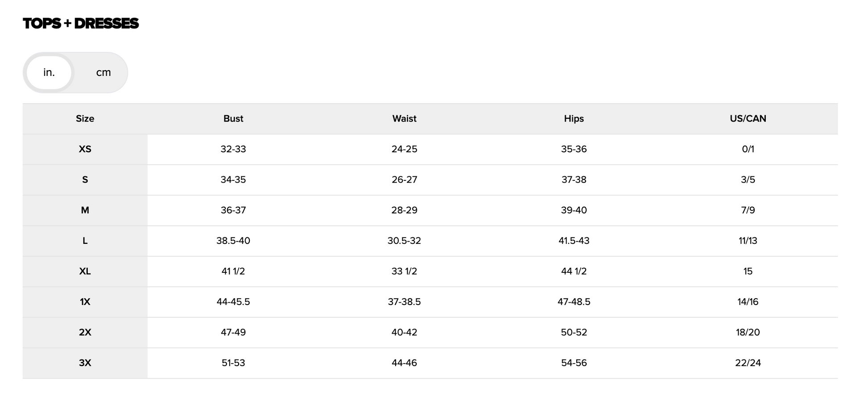Select the M size row label
The width and height of the screenshot is (868, 397).
pos(85,210)
